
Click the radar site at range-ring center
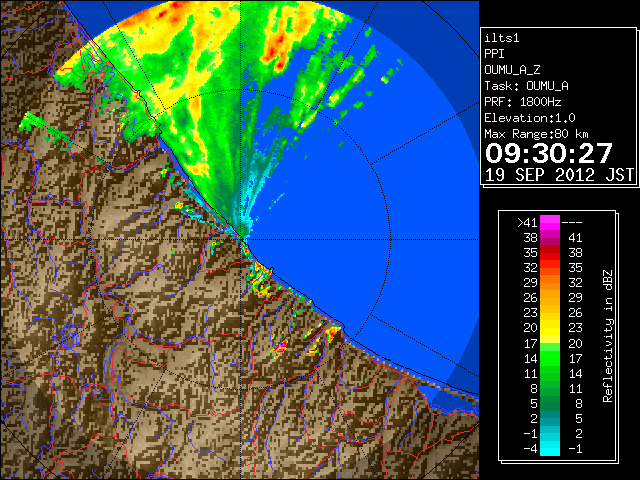241,239
